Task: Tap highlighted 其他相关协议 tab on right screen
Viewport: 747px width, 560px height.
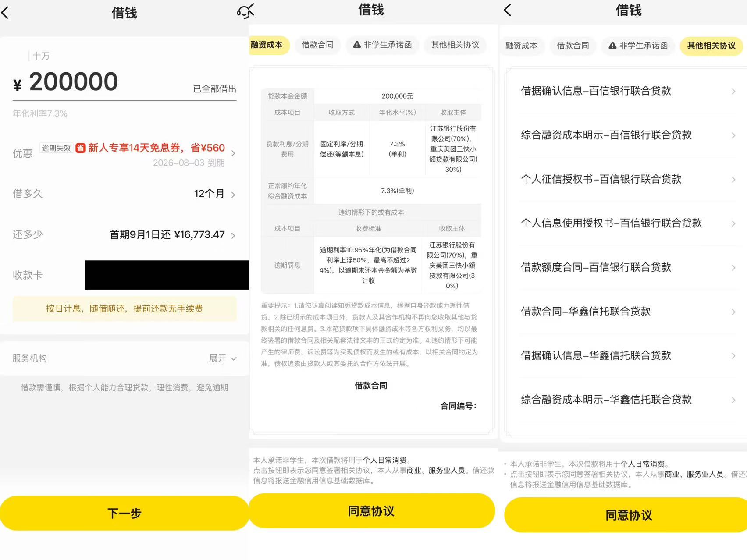Action: [711, 46]
